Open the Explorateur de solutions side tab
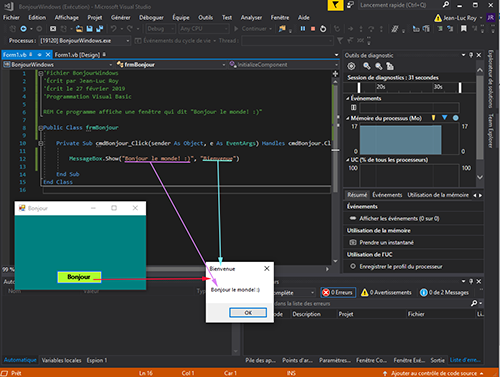500x377 pixels. click(490, 79)
